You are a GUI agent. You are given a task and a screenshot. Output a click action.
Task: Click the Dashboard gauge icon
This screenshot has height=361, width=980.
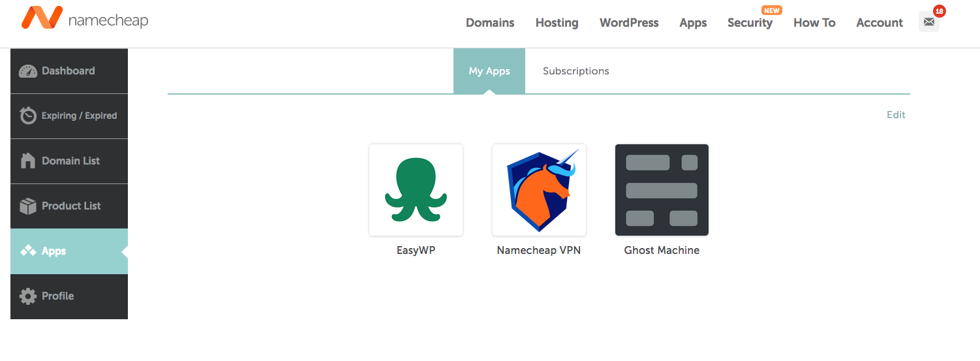click(28, 71)
